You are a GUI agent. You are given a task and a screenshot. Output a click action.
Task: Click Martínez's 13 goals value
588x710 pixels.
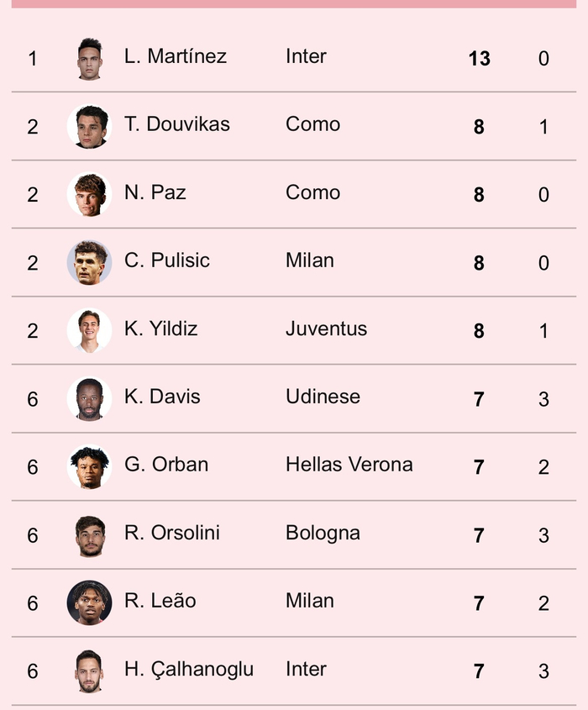point(479,58)
